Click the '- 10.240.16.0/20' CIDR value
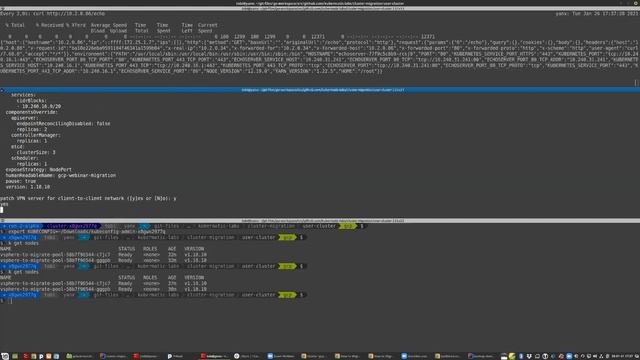This screenshot has width=640, height=360. coord(39,106)
